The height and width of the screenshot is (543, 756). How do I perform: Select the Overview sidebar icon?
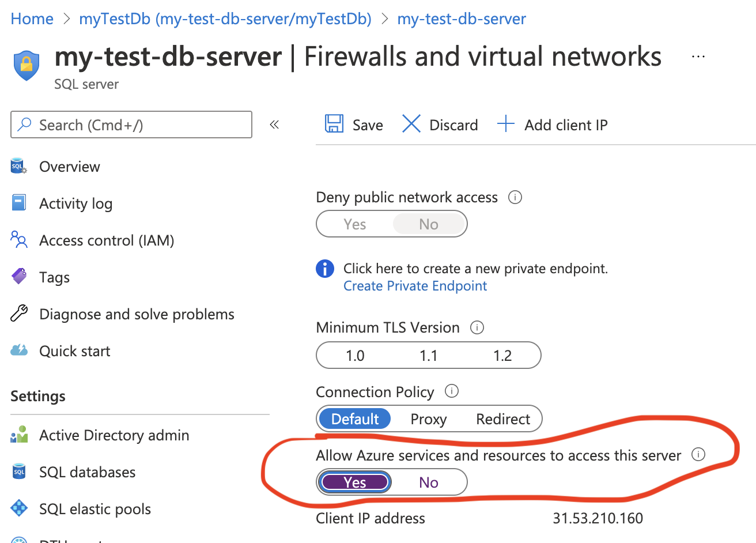click(x=18, y=166)
